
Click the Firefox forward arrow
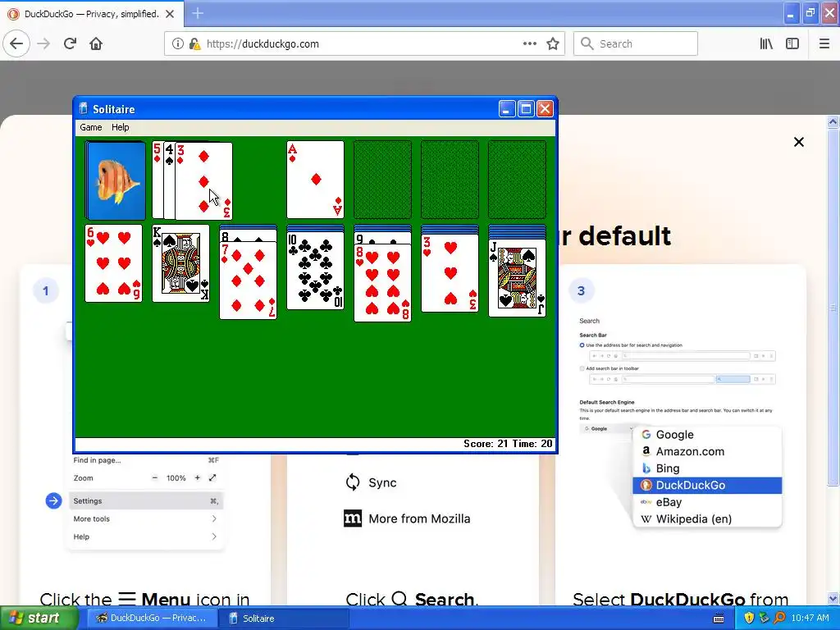tap(44, 43)
